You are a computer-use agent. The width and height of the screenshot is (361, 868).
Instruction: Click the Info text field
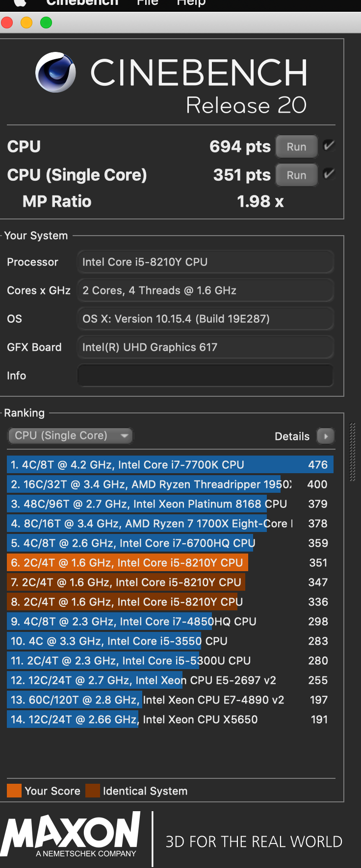click(205, 376)
